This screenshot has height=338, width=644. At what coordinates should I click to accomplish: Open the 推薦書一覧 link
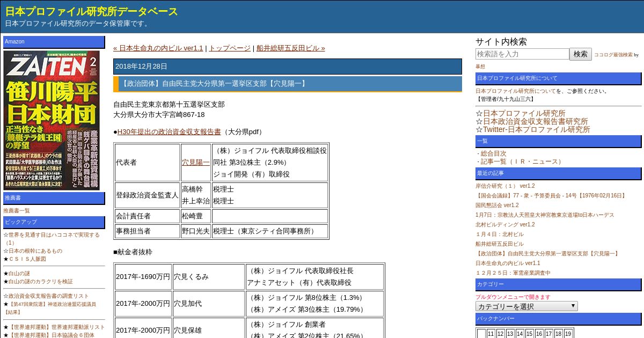pyautogui.click(x=17, y=211)
